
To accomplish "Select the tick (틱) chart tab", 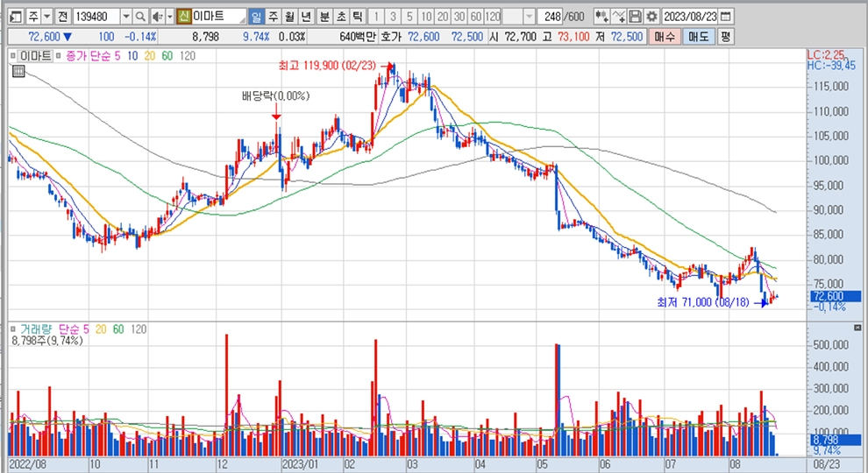I will pos(356,17).
